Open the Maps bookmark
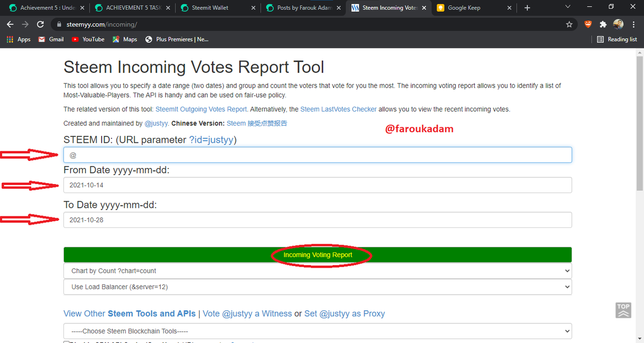The width and height of the screenshot is (644, 343). point(125,39)
